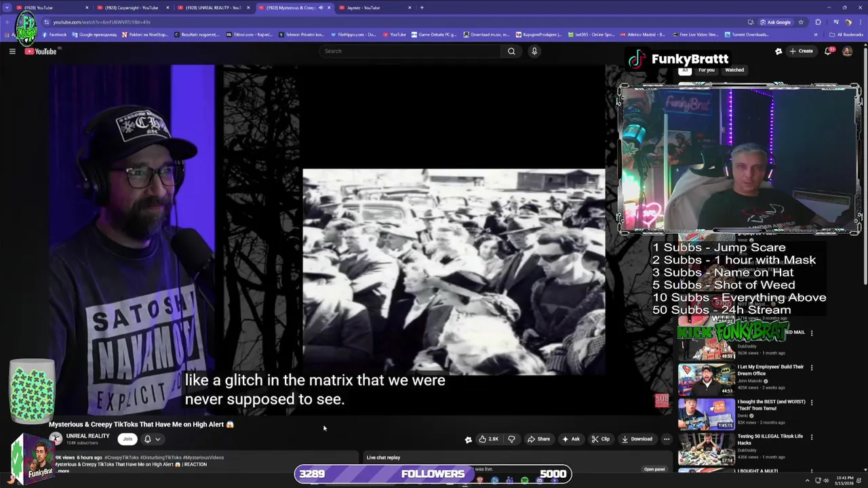Open subscription notification bell dropdown
This screenshot has width=868, height=488.
(153, 439)
